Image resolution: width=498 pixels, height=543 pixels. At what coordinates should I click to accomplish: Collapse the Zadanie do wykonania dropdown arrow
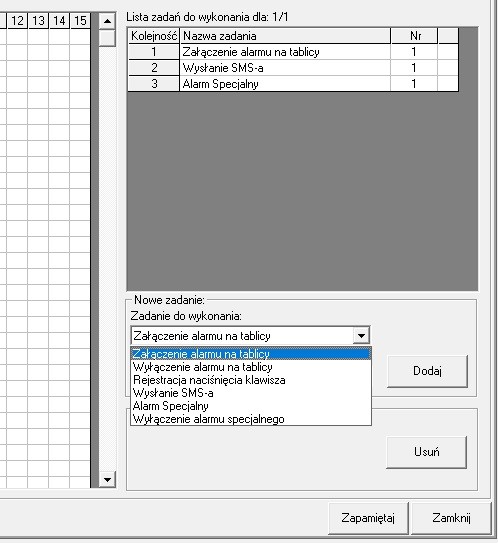(x=361, y=336)
